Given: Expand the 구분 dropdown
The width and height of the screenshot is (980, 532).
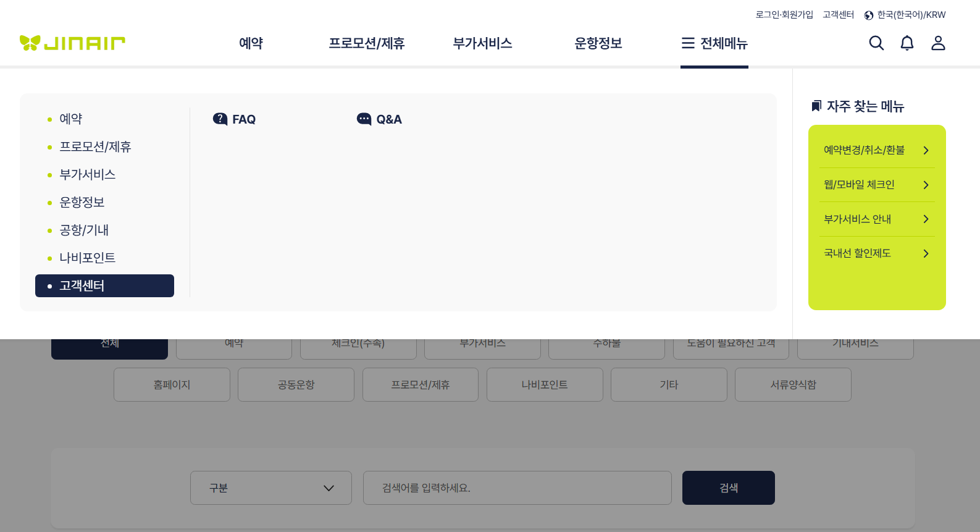Looking at the screenshot, I should (271, 488).
